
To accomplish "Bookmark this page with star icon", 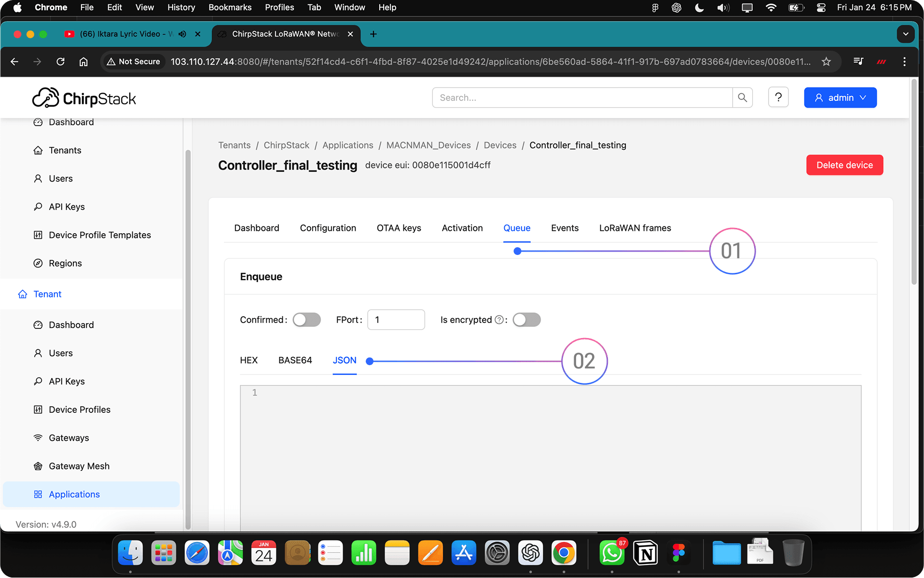I will pyautogui.click(x=826, y=61).
